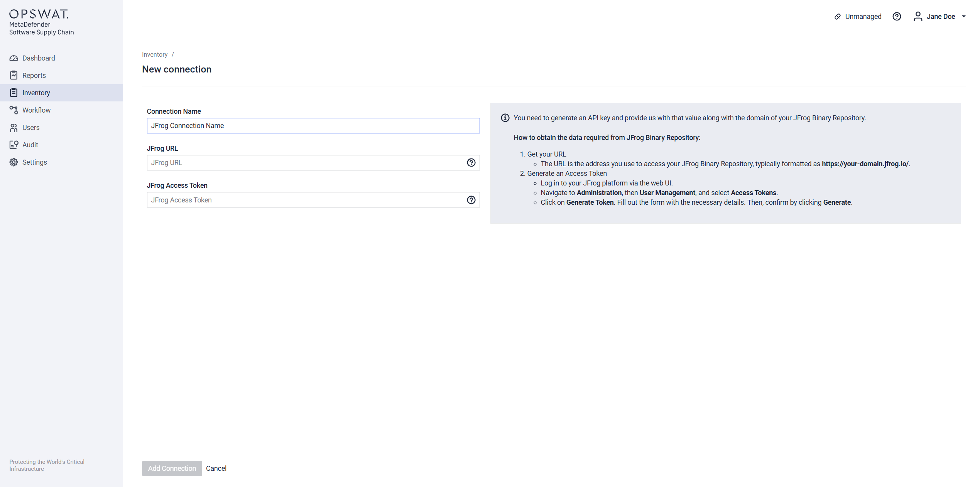Image resolution: width=980 pixels, height=487 pixels.
Task: Click the info icon in instructions panel
Action: coord(505,118)
